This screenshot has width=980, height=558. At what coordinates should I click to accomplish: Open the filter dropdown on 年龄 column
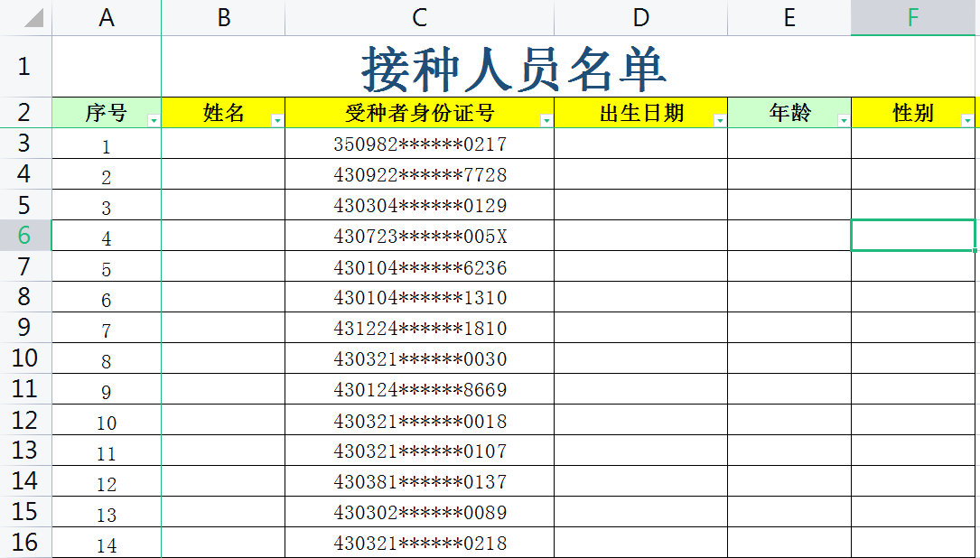click(x=843, y=117)
